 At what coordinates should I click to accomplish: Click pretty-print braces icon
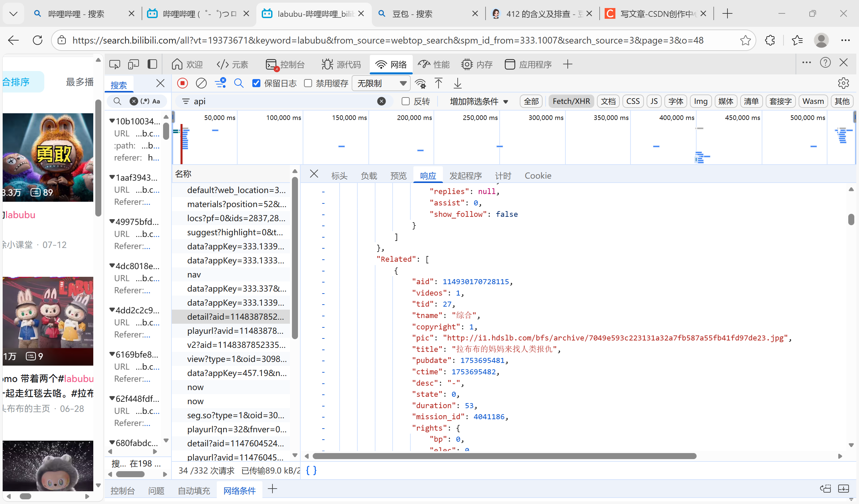click(x=311, y=470)
